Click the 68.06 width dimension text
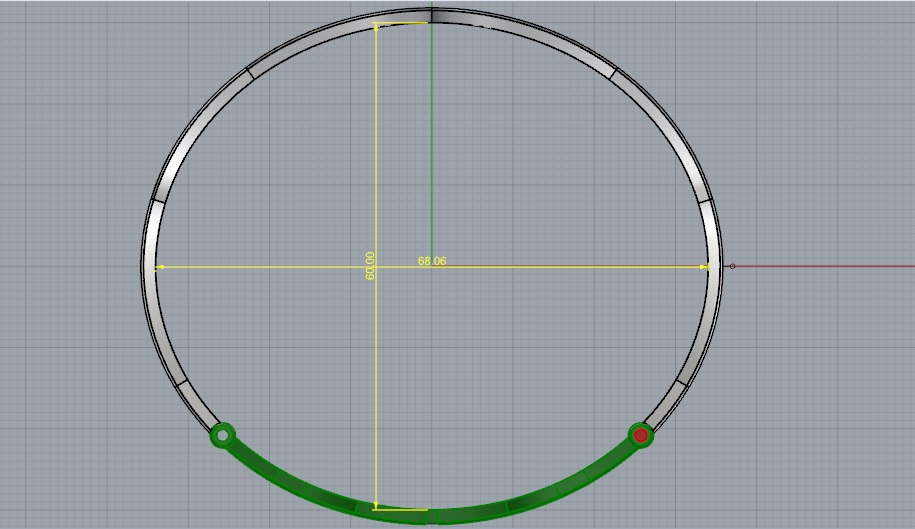Viewport: 915px width, 529px height. 432,261
